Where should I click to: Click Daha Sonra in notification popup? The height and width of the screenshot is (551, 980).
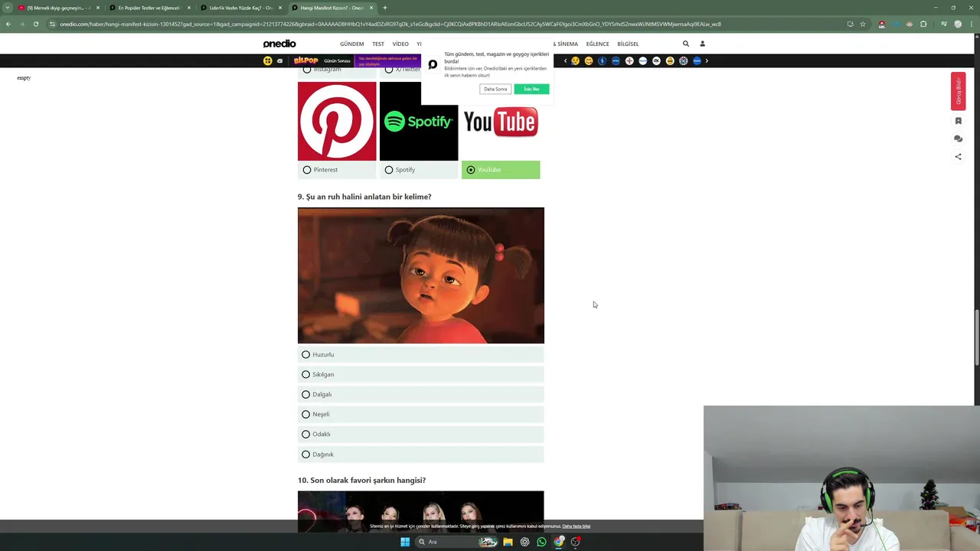(495, 89)
